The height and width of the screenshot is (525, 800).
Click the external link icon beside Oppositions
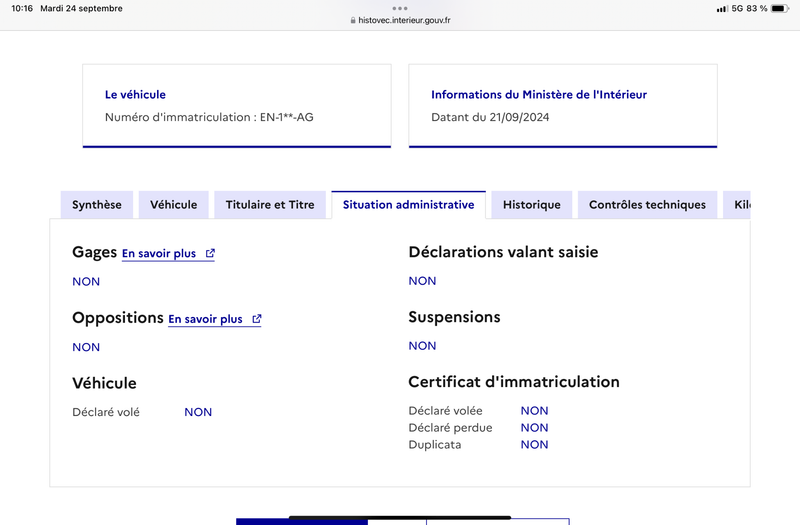click(x=257, y=319)
